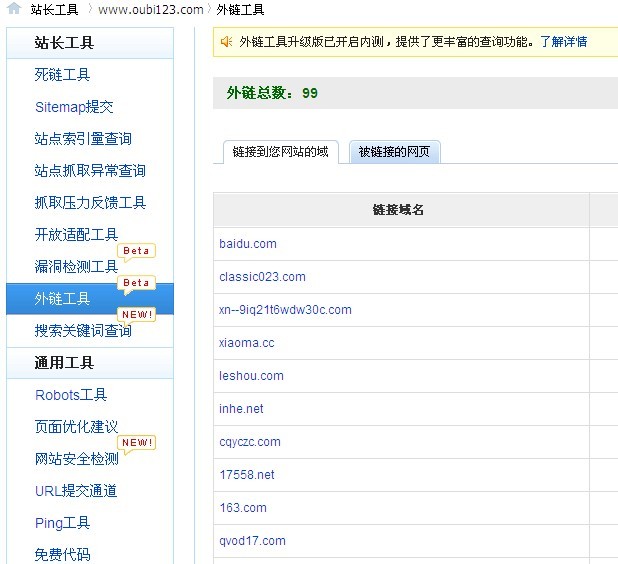Select 漏洞检测工具 in sidebar
The height and width of the screenshot is (564, 618).
tap(76, 267)
